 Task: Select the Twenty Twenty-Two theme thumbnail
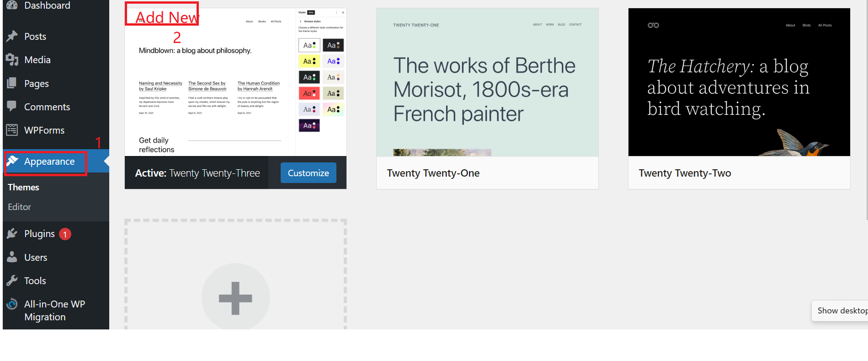click(739, 82)
